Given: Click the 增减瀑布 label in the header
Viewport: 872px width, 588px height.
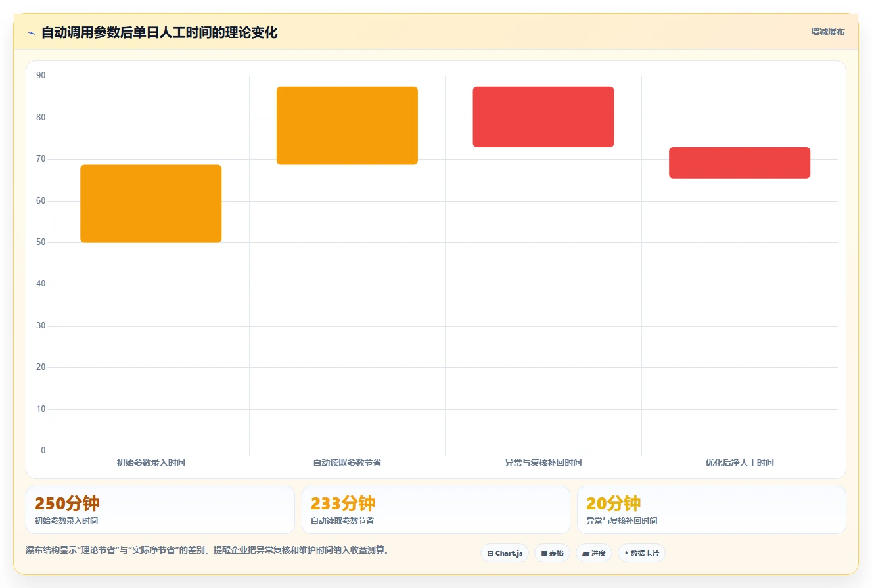Looking at the screenshot, I should 828,32.
